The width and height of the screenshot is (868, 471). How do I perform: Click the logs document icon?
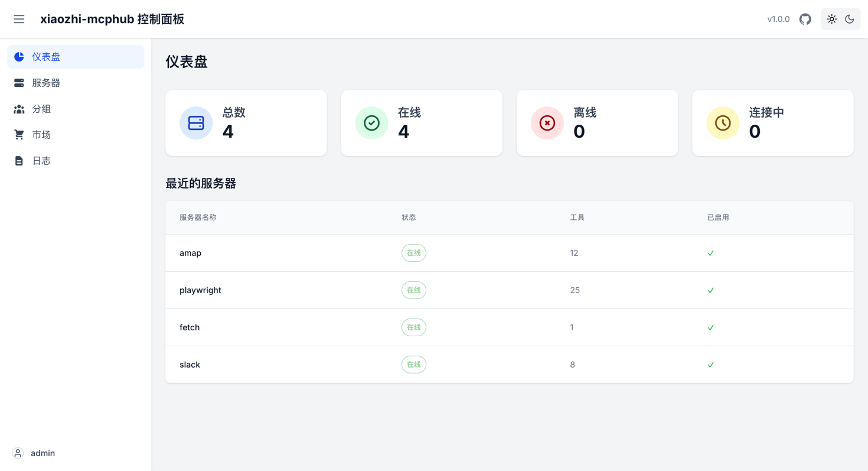tap(19, 161)
